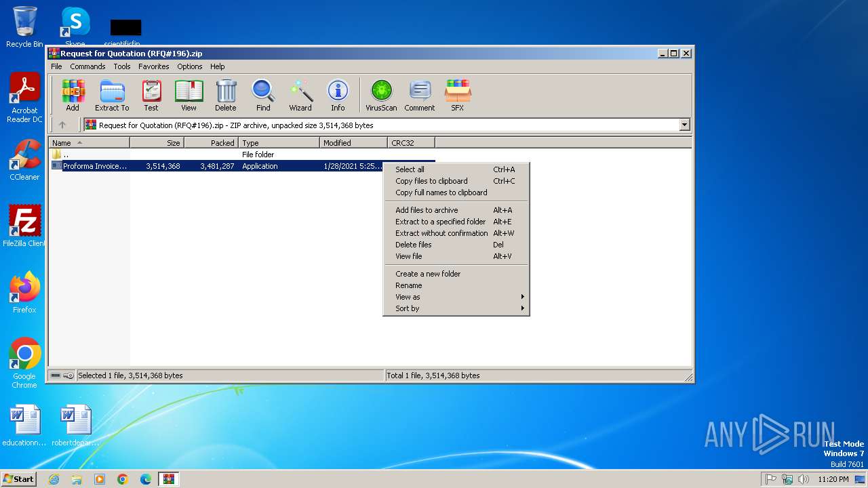Image resolution: width=868 pixels, height=488 pixels.
Task: Sort by Packed column header
Action: click(x=211, y=143)
